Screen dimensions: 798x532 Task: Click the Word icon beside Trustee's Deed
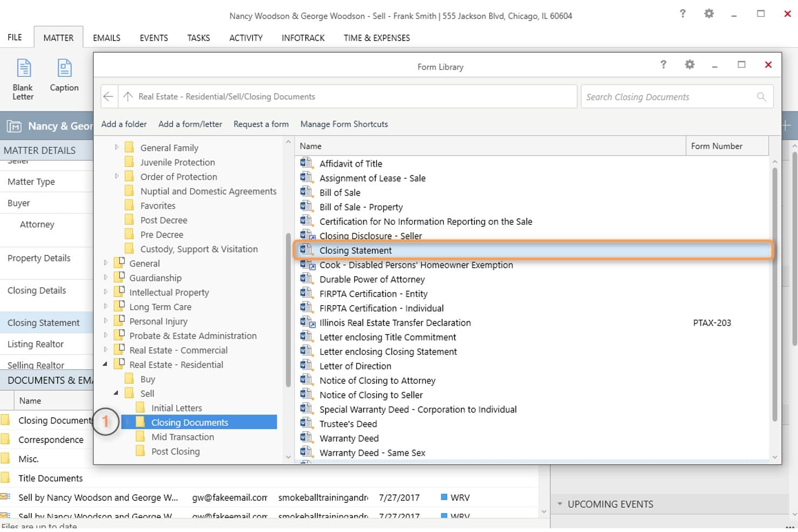click(x=306, y=423)
